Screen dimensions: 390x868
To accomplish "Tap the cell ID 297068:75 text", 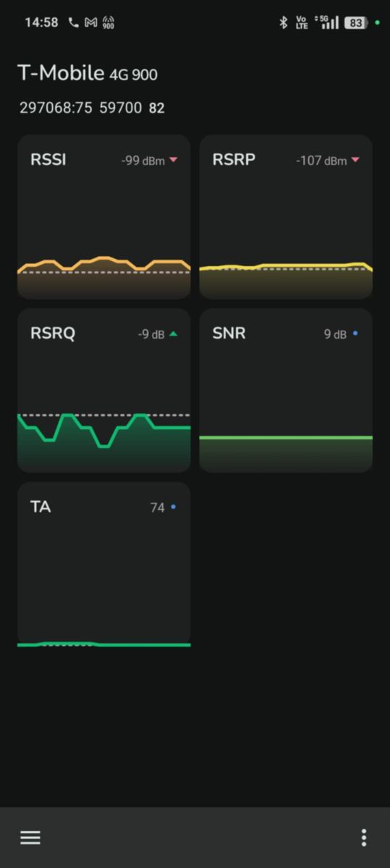I will [56, 108].
